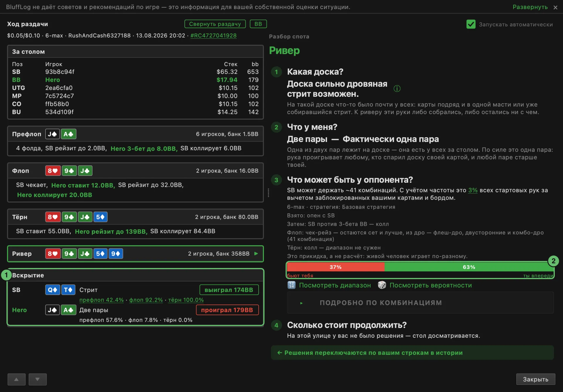Click the 8 of hearts card in the Flop row

pos(53,171)
